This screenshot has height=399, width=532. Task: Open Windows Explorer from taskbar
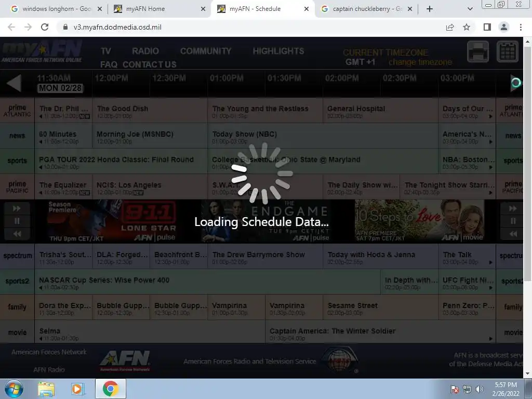coord(46,389)
